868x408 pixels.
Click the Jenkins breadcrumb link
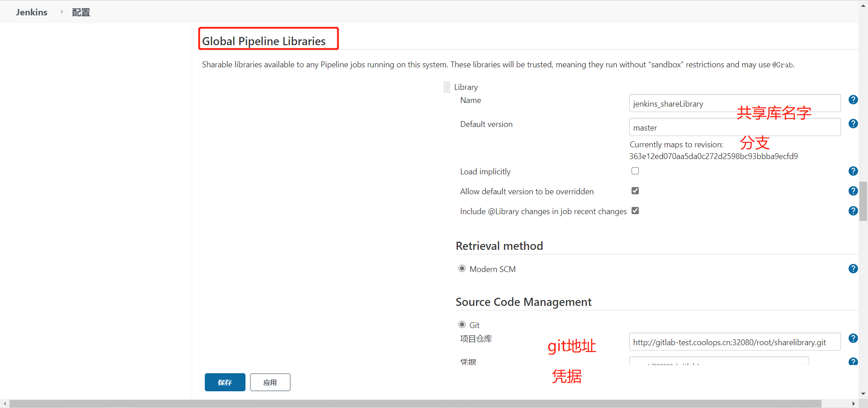click(31, 12)
